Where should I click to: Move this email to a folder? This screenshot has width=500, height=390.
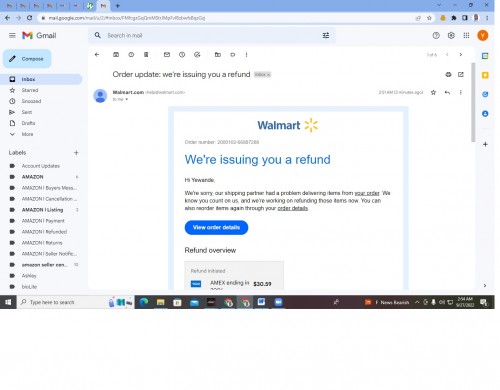pyautogui.click(x=218, y=55)
